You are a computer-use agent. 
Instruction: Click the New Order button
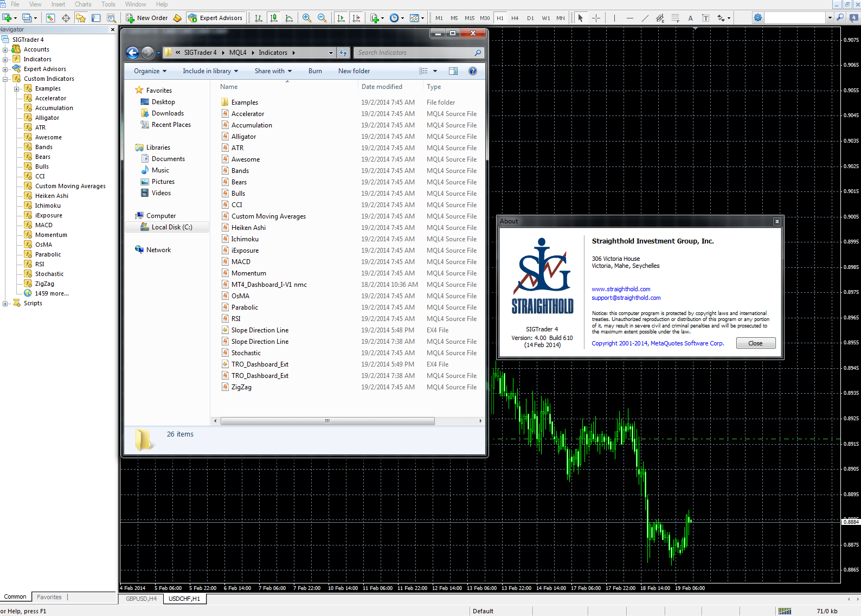147,18
